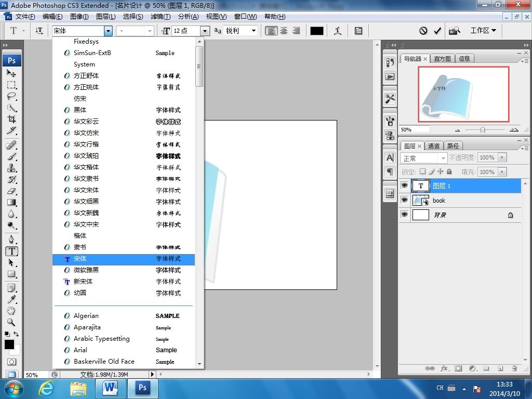The image size is (532, 399).
Task: Click the Navigator zoom slider
Action: (483, 130)
